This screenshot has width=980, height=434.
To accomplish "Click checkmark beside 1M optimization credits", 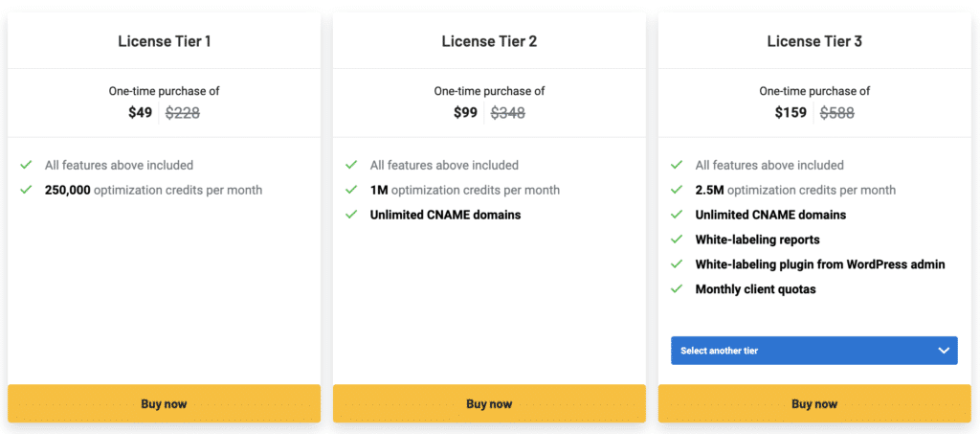I will tap(351, 190).
